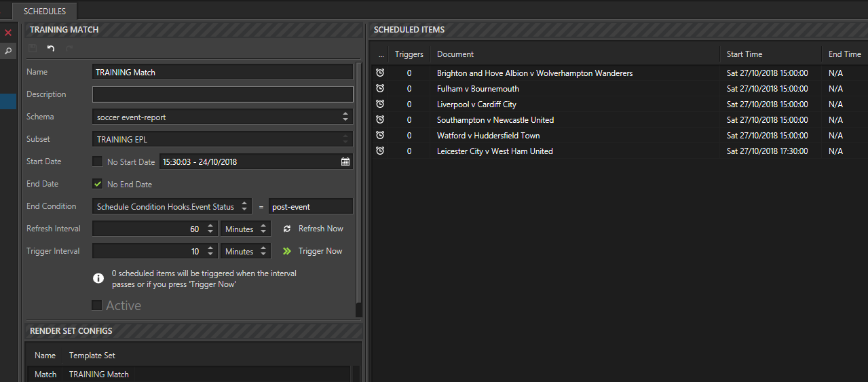
Task: Click N/A end time for Fulham row
Action: 835,88
